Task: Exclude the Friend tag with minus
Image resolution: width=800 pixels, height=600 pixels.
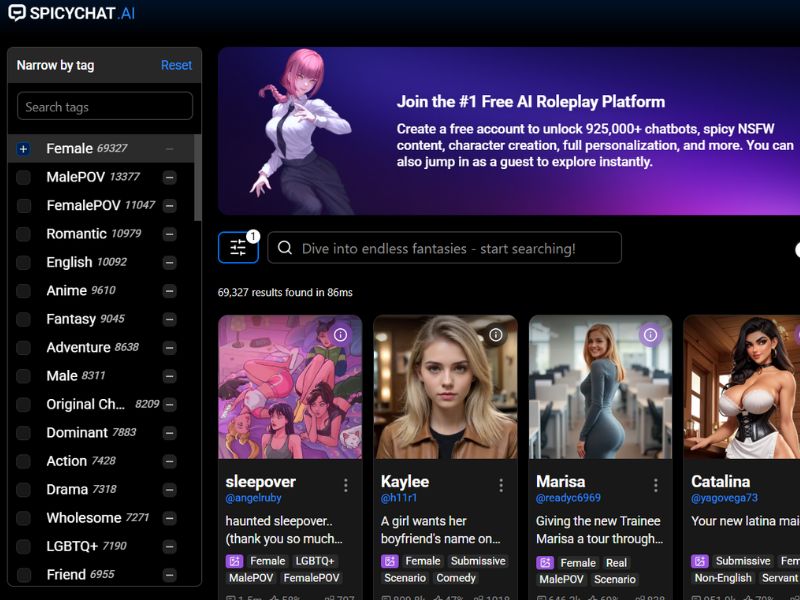Action: tap(169, 576)
